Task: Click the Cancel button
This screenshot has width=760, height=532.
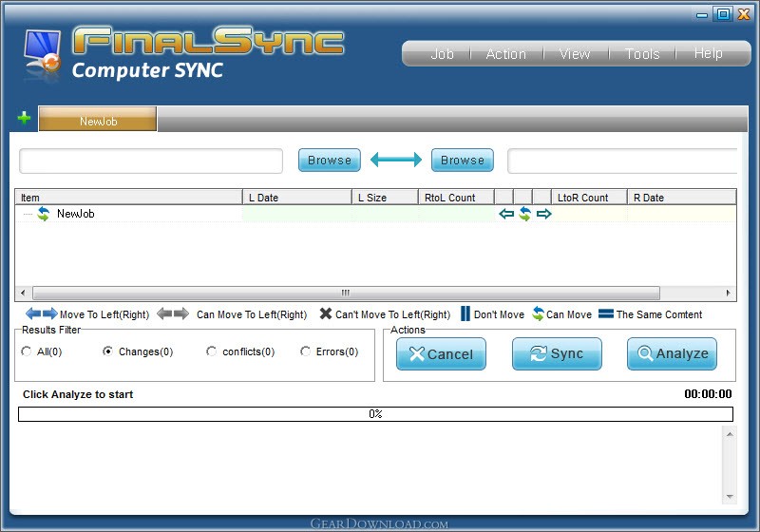Action: click(x=441, y=353)
